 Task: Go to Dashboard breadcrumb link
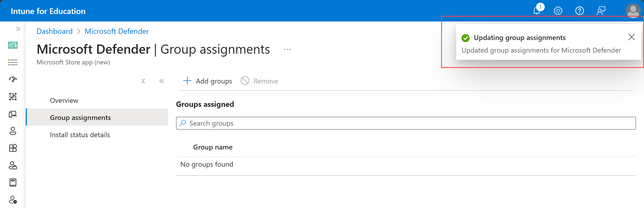click(54, 31)
